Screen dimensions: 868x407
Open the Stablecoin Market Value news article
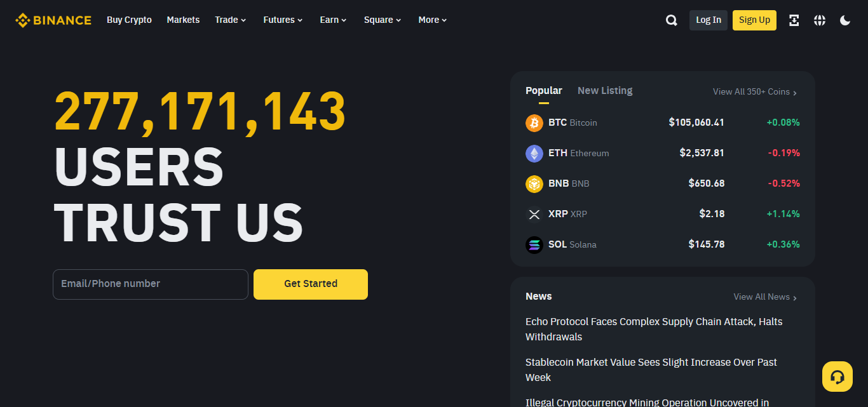point(651,370)
